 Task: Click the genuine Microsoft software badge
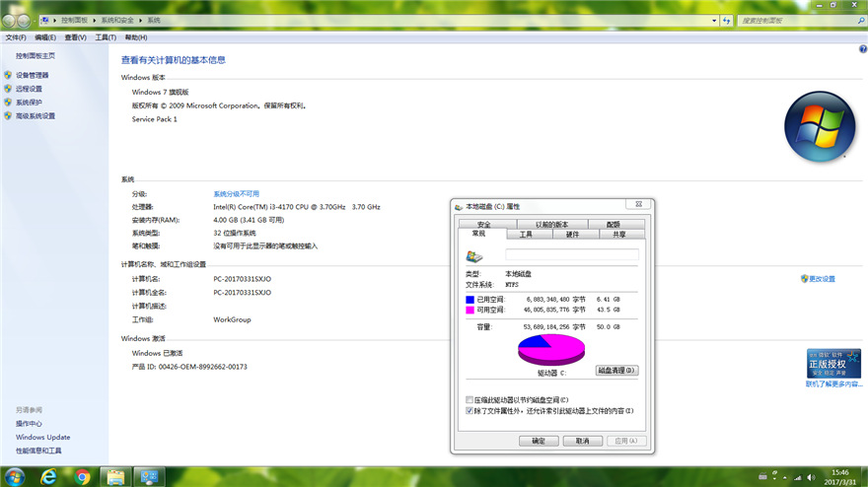(833, 364)
